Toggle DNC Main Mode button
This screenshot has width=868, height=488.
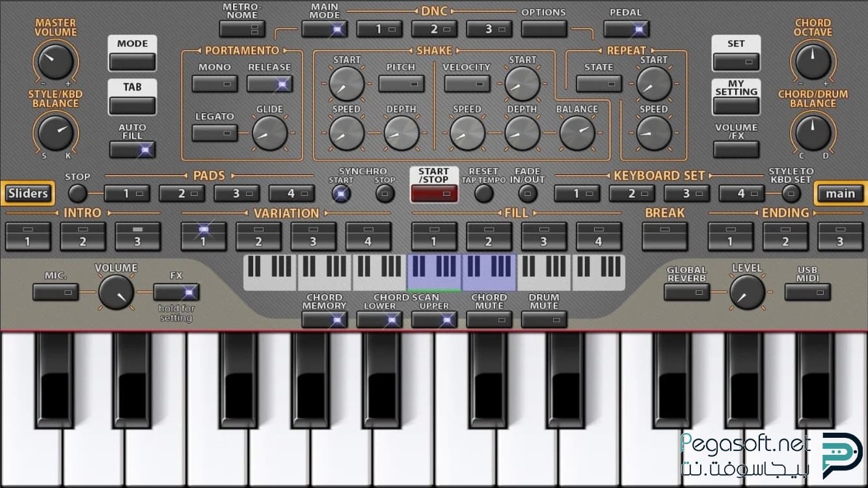tap(324, 29)
